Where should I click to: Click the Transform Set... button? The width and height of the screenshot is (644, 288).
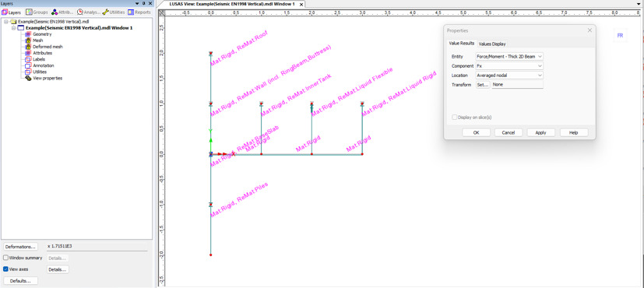pyautogui.click(x=483, y=85)
